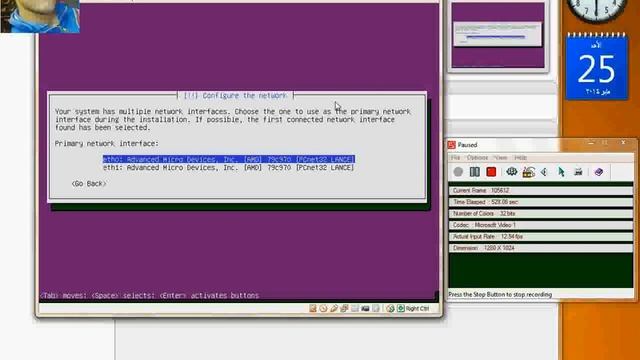
Task: Click the VM preview thumbnail at top right
Action: click(x=498, y=36)
